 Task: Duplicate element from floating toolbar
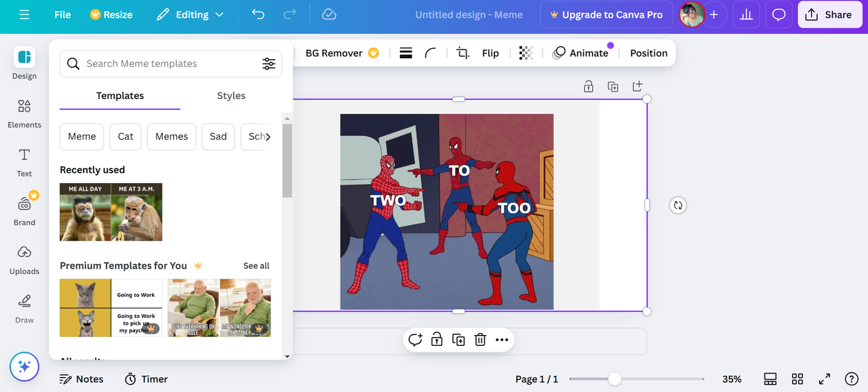(458, 340)
